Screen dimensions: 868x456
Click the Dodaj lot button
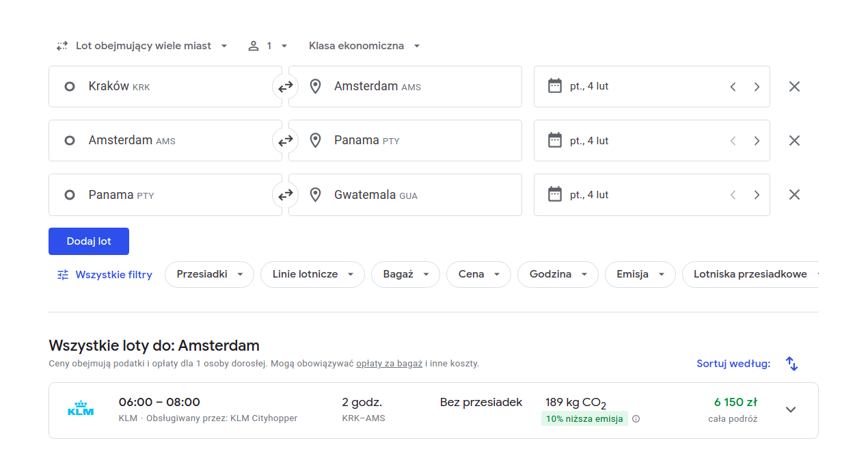pos(89,241)
